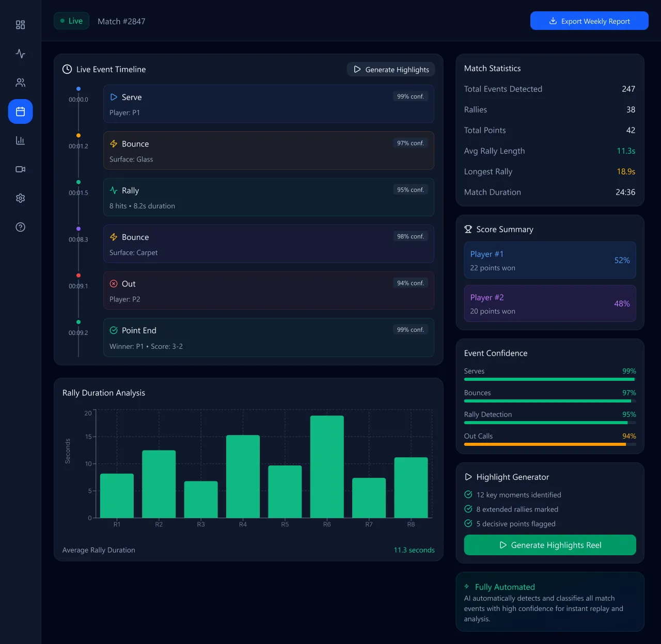Click the 00:01.5 timeline marker dot
661x644 pixels.
coord(78,182)
